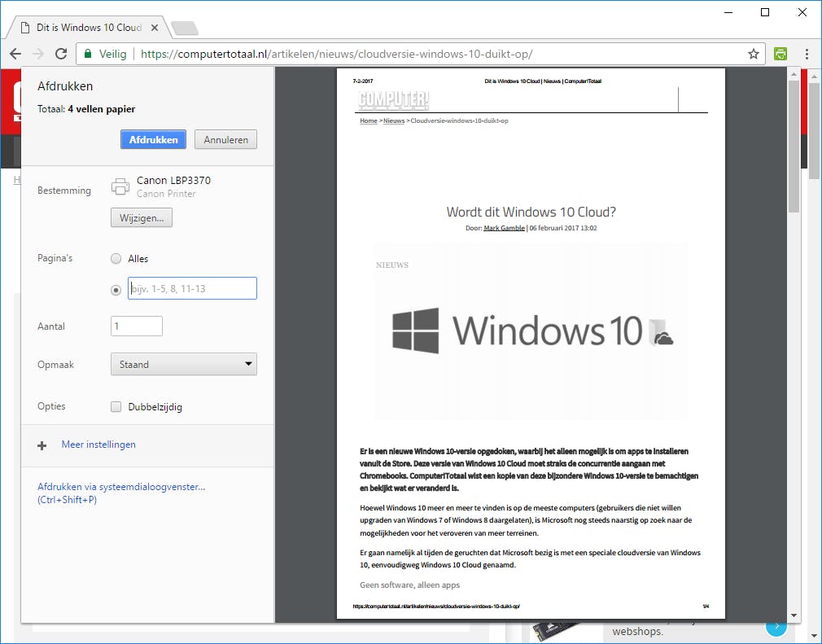Click the ComputerTotaal logo in the preview header
This screenshot has height=644, width=822.
click(x=394, y=100)
